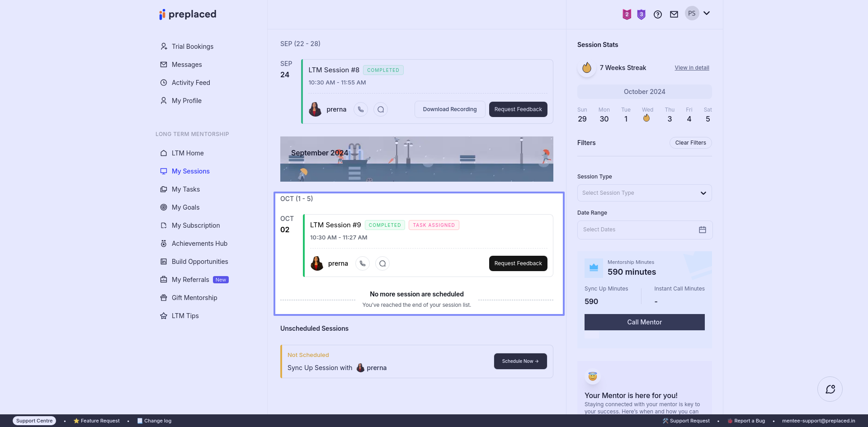868x427 pixels.
Task: Click prerna's avatar in LTM Session #8
Action: point(315,109)
